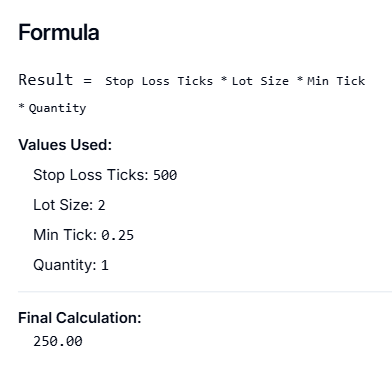Screen dimensions: 392x369
Task: Click the equals sign after Result
Action: pos(87,81)
